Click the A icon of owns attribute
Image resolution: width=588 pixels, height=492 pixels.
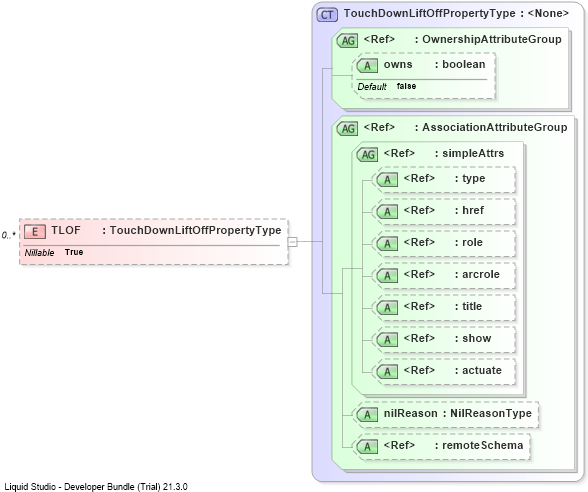367,66
